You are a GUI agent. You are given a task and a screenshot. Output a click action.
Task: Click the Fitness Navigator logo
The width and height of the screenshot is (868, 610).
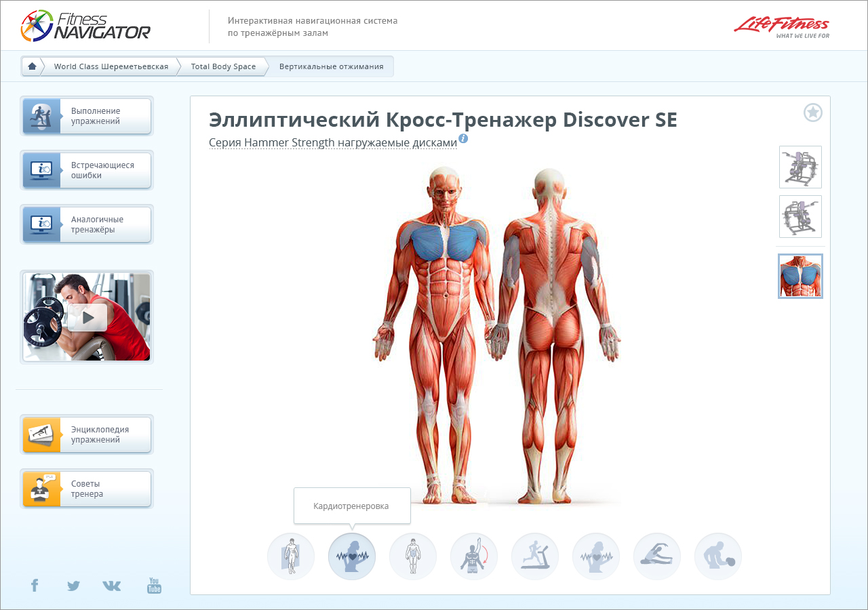tap(85, 25)
